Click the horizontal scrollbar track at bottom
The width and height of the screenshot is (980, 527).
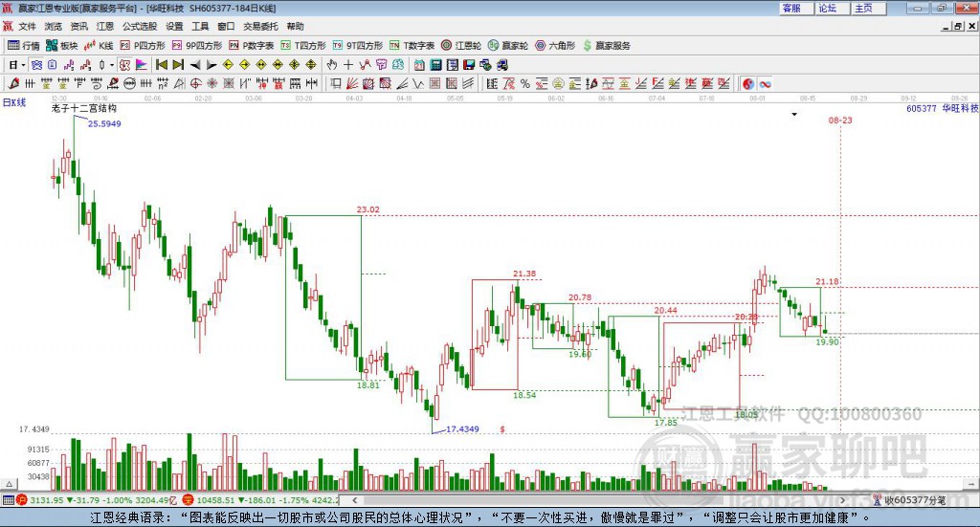pyautogui.click(x=598, y=500)
